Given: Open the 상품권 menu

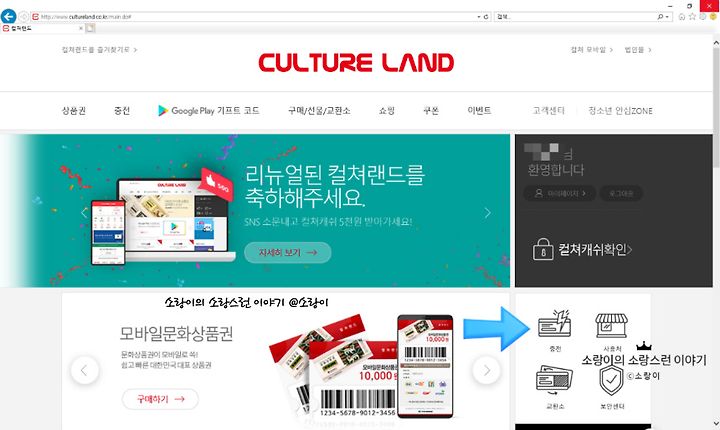Looking at the screenshot, I should tap(73, 110).
